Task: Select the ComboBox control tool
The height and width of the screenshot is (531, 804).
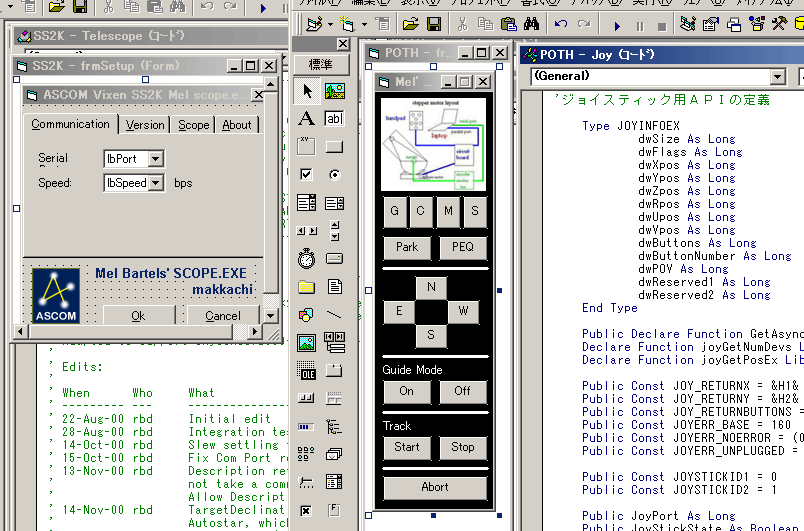Action: [x=307, y=203]
